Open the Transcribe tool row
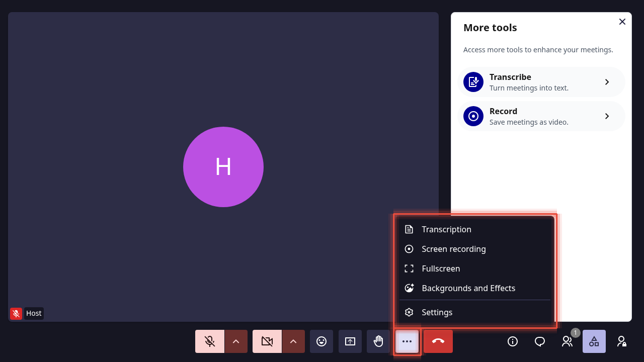644x362 pixels. pyautogui.click(x=541, y=82)
